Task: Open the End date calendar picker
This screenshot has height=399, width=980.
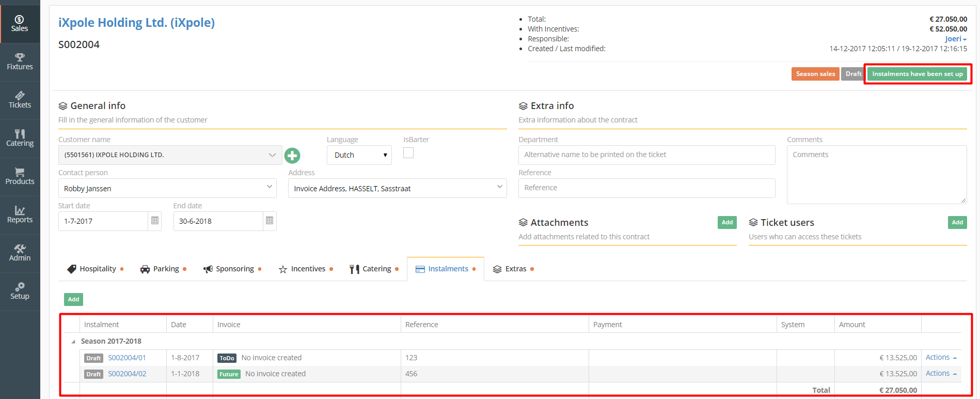Action: point(270,221)
